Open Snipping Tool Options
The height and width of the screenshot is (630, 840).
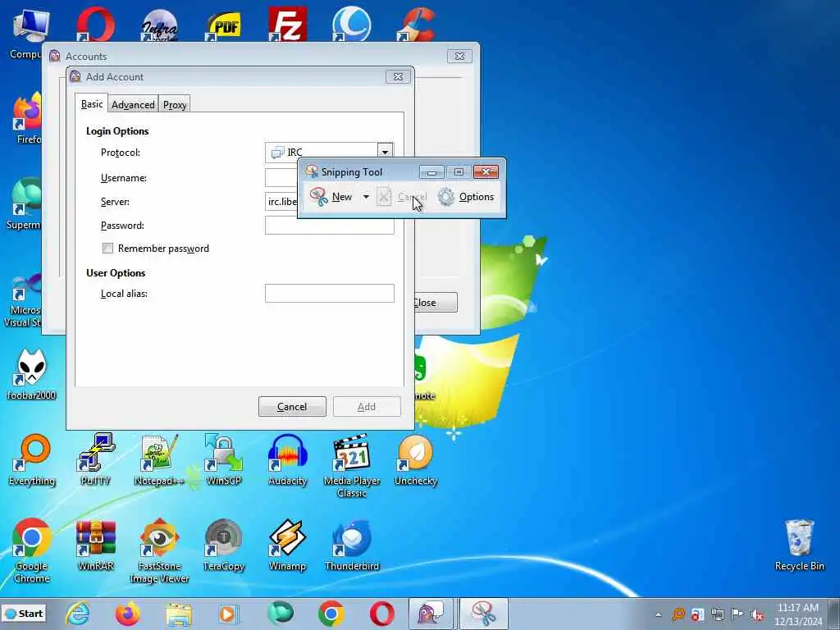tap(466, 197)
